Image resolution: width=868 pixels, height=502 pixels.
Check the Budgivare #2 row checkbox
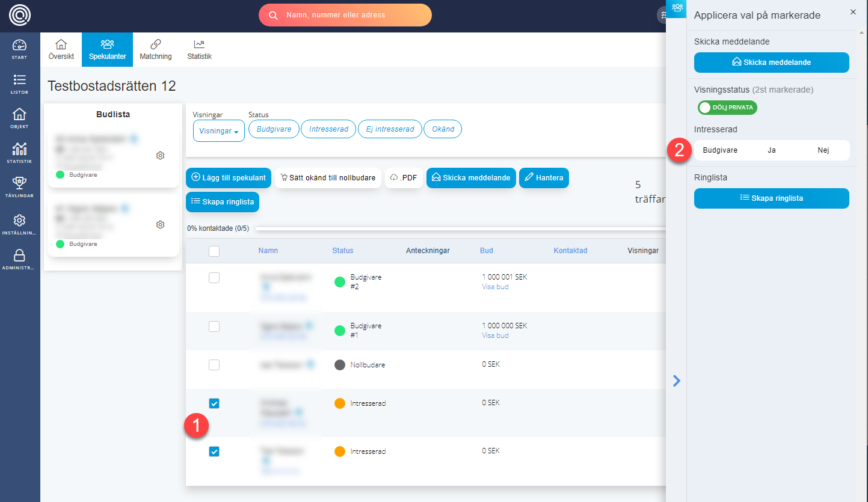tap(214, 278)
